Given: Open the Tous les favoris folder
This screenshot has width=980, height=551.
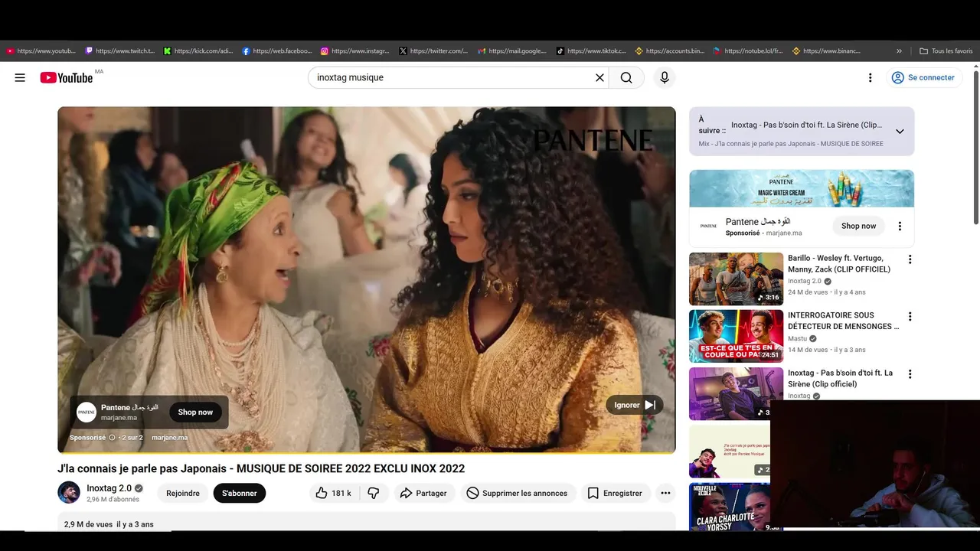Looking at the screenshot, I should tap(946, 51).
